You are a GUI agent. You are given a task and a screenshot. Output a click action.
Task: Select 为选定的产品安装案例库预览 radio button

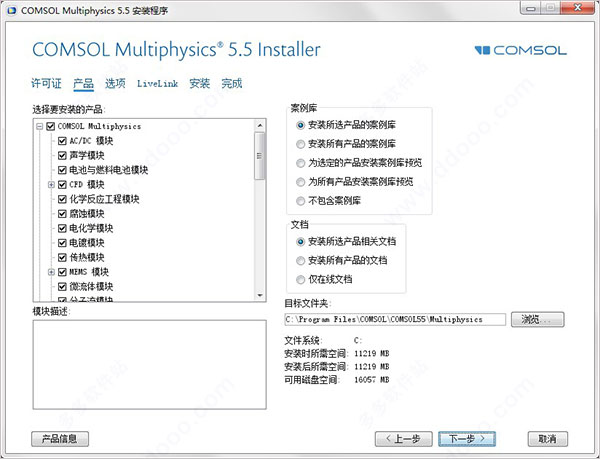click(x=300, y=163)
